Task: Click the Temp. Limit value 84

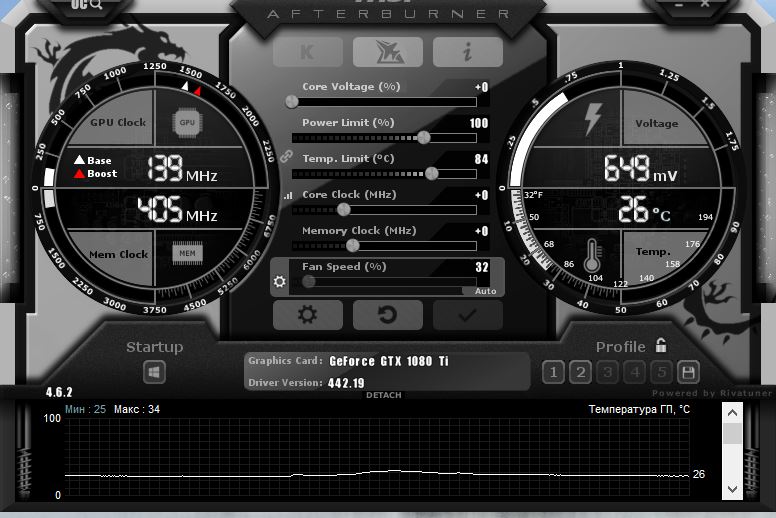Action: [x=481, y=159]
